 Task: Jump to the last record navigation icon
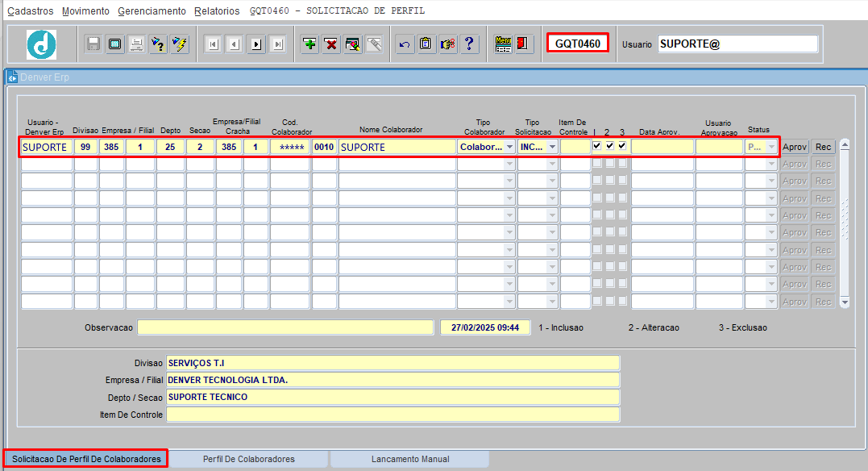click(x=278, y=44)
